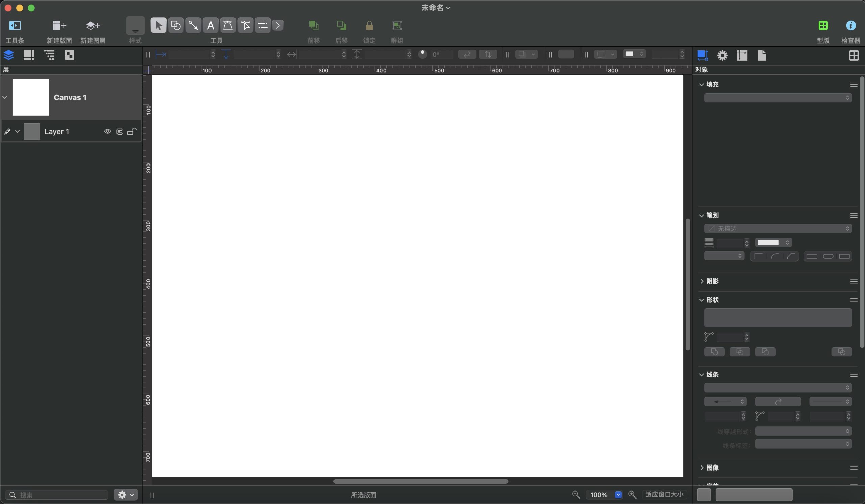This screenshot has height=504, width=865.
Task: Add a new layer
Action: [93, 25]
